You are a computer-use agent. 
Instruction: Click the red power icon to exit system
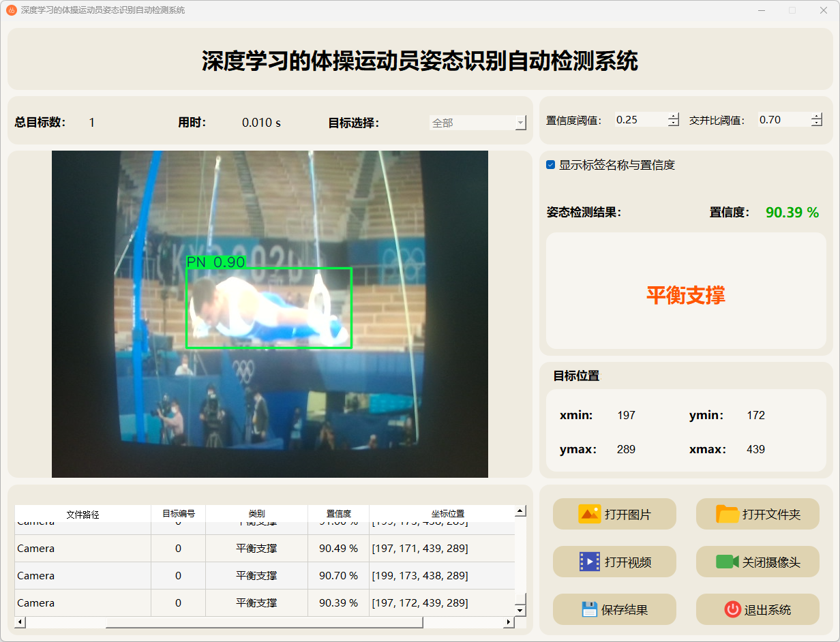732,609
